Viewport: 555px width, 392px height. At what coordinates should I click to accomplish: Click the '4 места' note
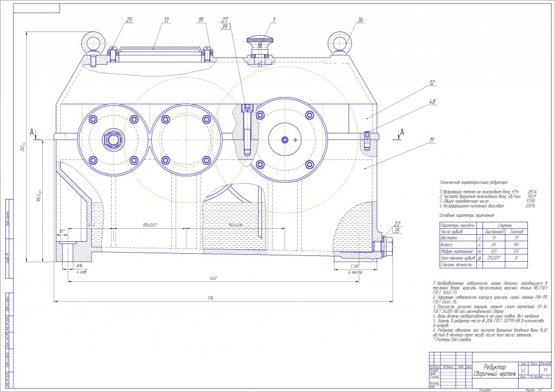point(355,272)
